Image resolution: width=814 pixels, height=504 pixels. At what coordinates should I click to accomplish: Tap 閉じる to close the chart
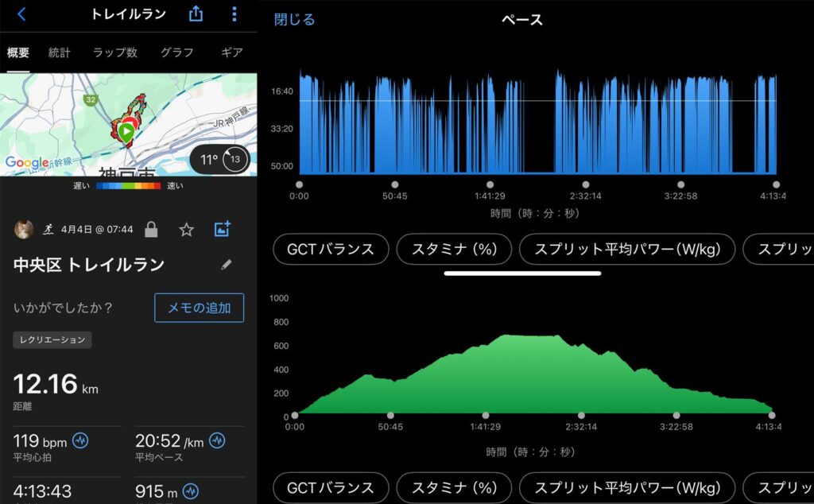[294, 20]
